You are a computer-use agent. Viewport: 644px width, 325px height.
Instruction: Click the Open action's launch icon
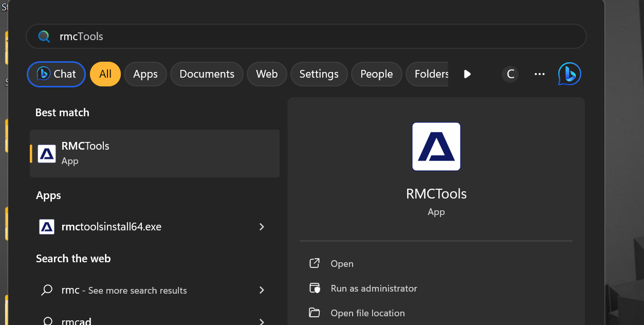pos(315,264)
